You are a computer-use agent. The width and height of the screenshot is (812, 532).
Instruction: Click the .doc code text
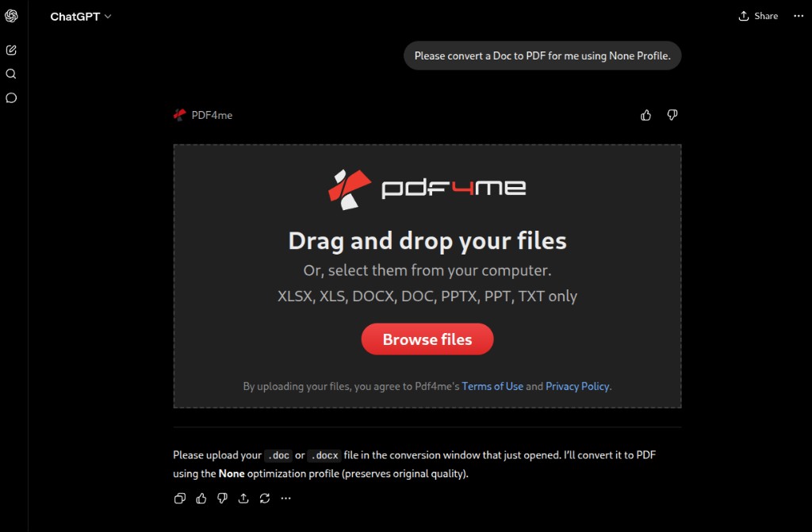(x=278, y=456)
